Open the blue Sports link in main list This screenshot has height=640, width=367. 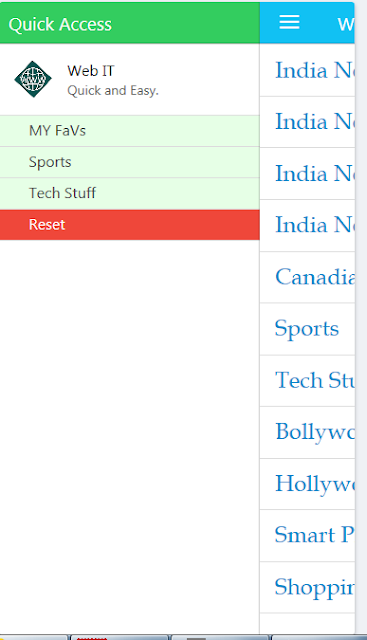(307, 329)
